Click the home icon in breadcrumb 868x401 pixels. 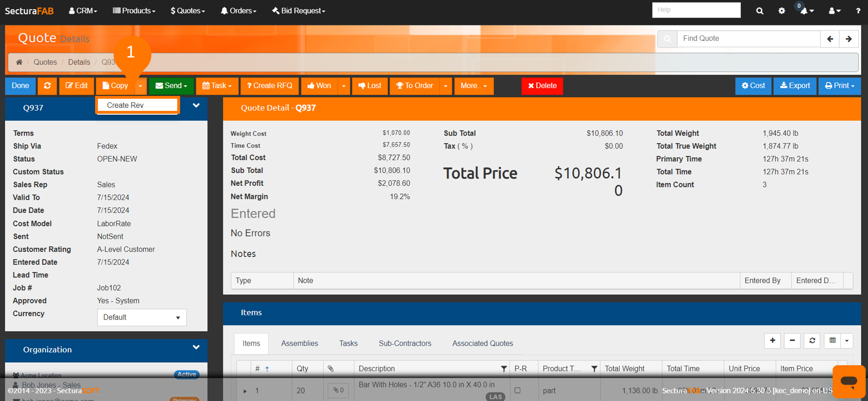(19, 62)
